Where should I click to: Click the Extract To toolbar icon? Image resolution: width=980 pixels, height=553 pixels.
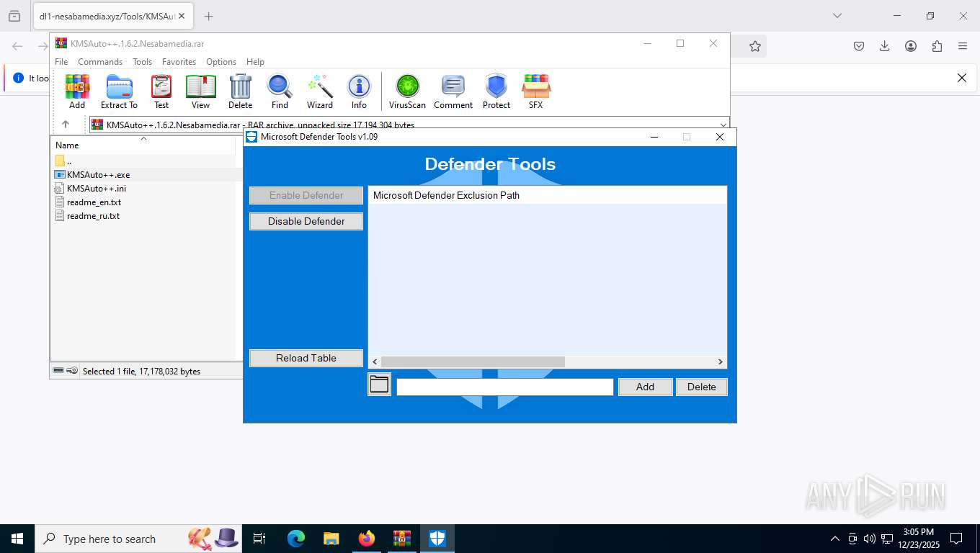(x=119, y=91)
